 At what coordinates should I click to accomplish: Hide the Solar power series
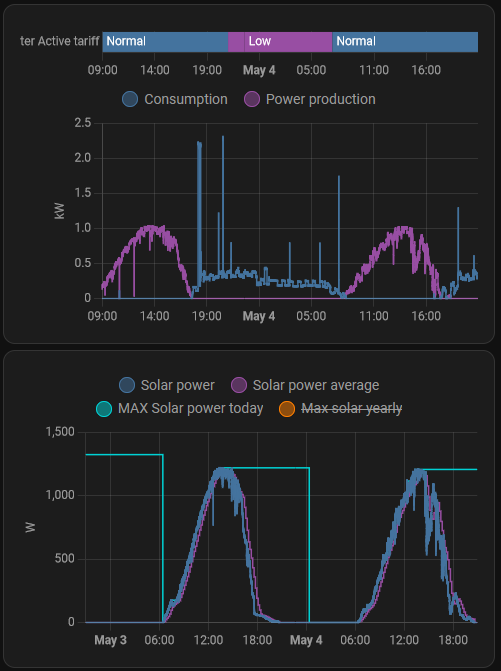[x=167, y=385]
